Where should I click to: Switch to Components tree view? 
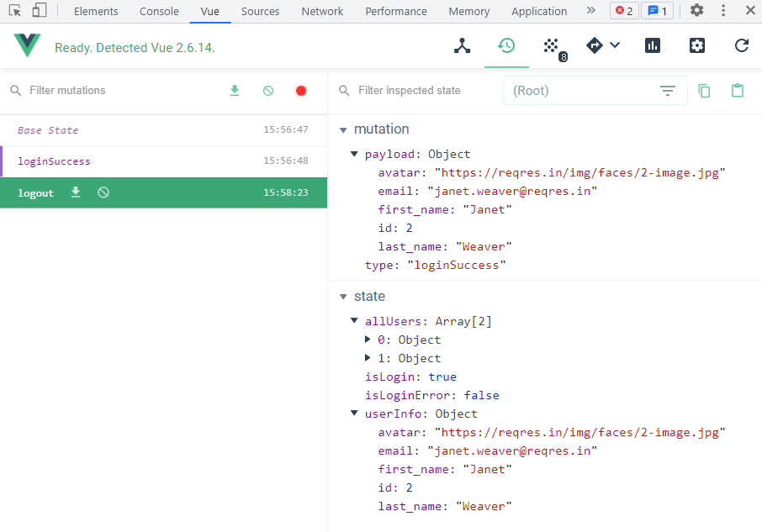(462, 46)
